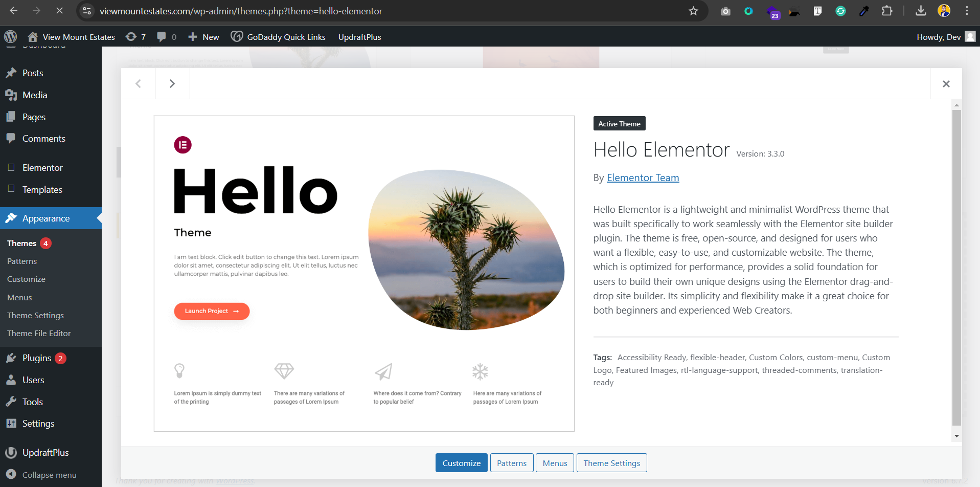
Task: Bookmark page with star icon
Action: click(693, 11)
